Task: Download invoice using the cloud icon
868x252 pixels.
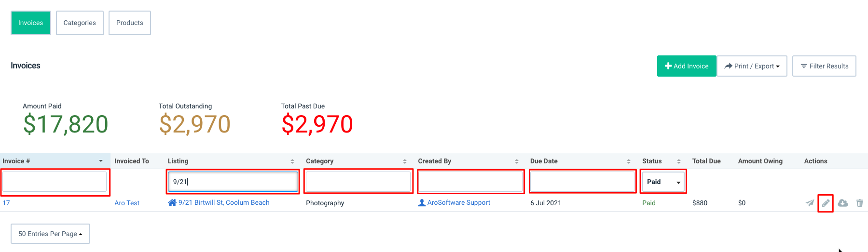Action: [x=843, y=203]
